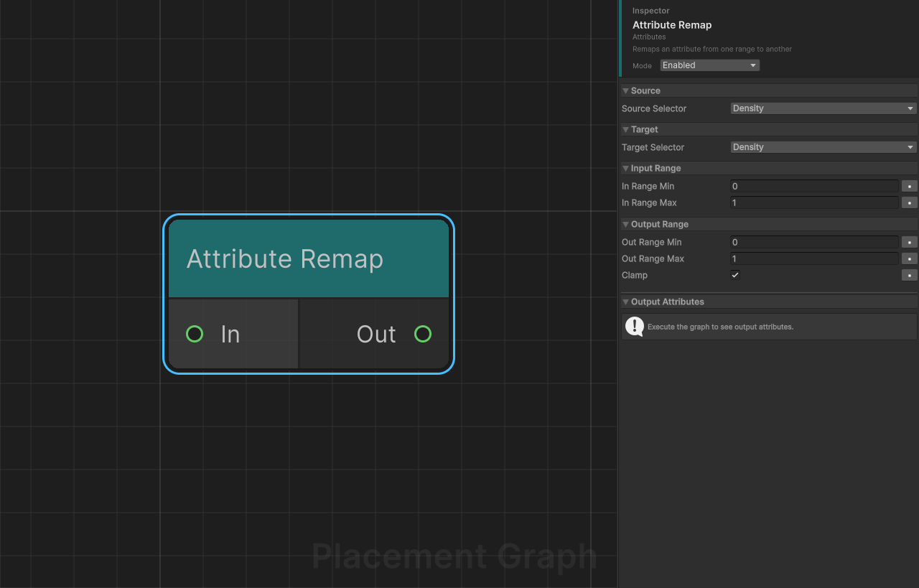The height and width of the screenshot is (588, 919).
Task: Click the exclamation info icon in Output Attributes
Action: pyautogui.click(x=635, y=327)
